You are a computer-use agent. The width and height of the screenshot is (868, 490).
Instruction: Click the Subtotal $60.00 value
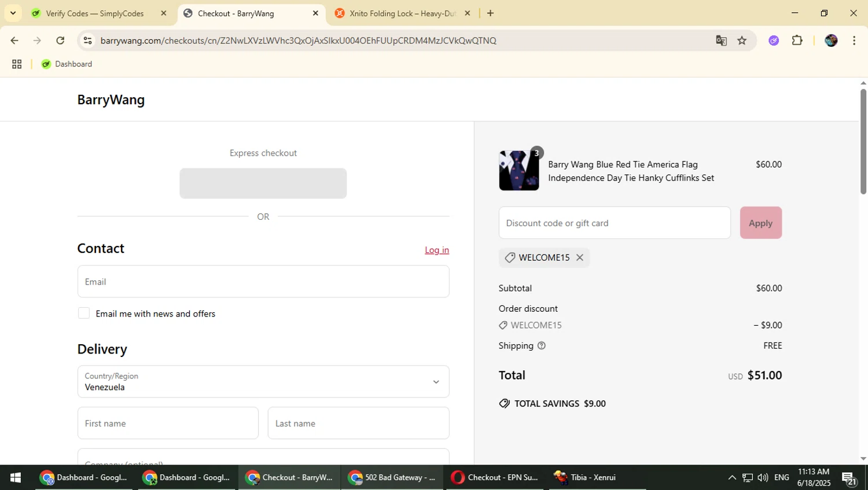[769, 288]
